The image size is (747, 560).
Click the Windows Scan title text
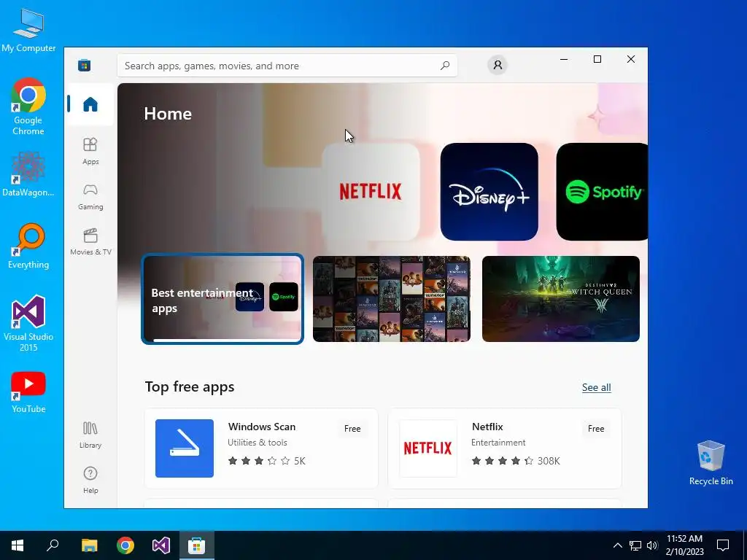262,427
